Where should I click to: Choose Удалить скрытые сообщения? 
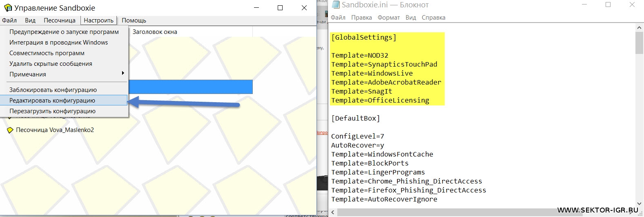[x=64, y=63]
